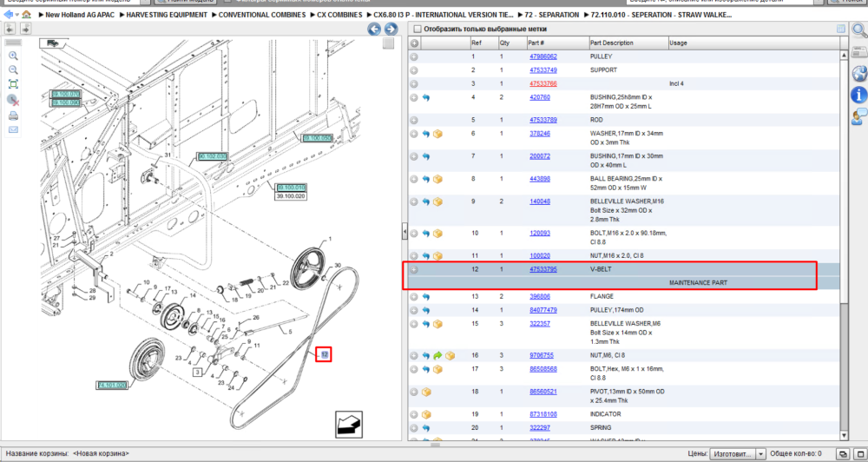Open breadcrumb New Holland AG APAC

[x=80, y=15]
